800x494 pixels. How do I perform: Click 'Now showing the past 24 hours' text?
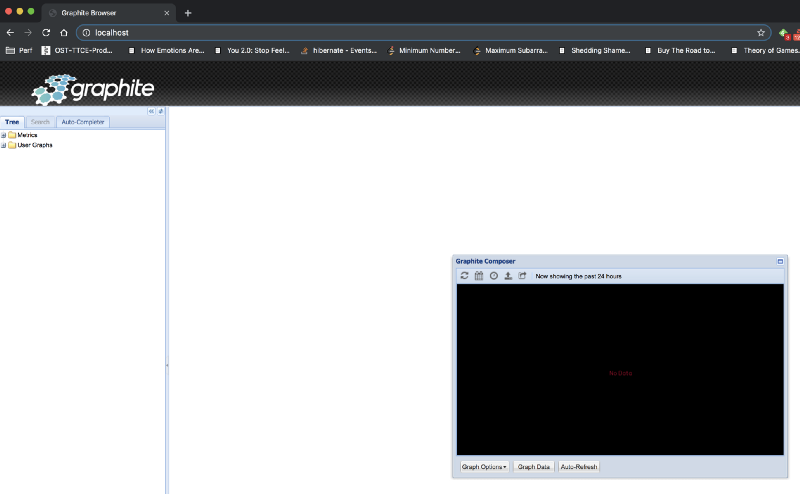tap(579, 276)
